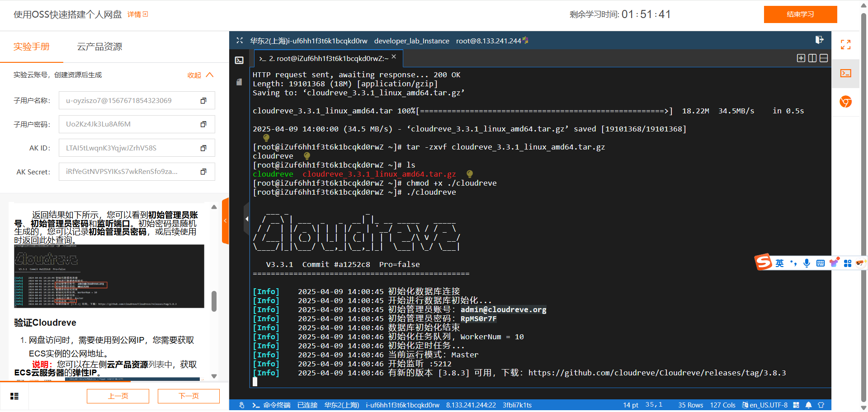Select the terminal view in right sidebar
Viewport: 868px width, 412px height.
[846, 73]
